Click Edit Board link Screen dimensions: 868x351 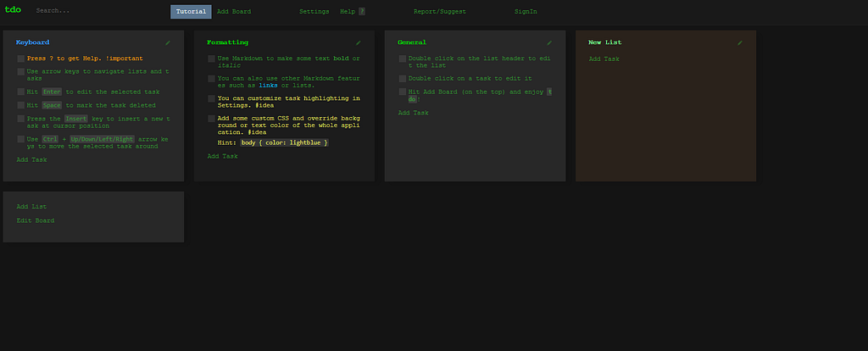[x=36, y=220]
